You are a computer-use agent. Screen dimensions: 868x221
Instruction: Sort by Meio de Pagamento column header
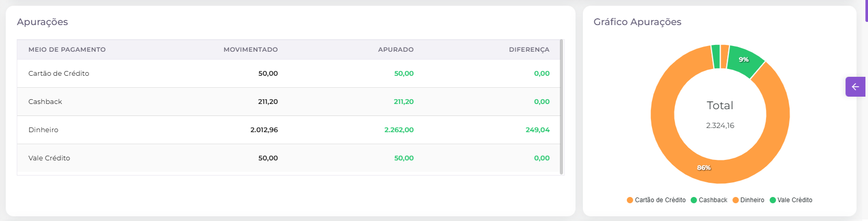pyautogui.click(x=67, y=50)
